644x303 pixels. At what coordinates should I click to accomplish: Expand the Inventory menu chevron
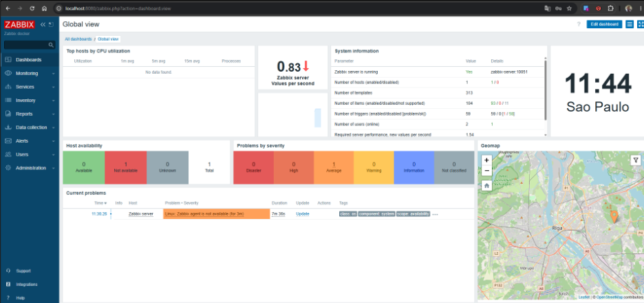point(54,101)
